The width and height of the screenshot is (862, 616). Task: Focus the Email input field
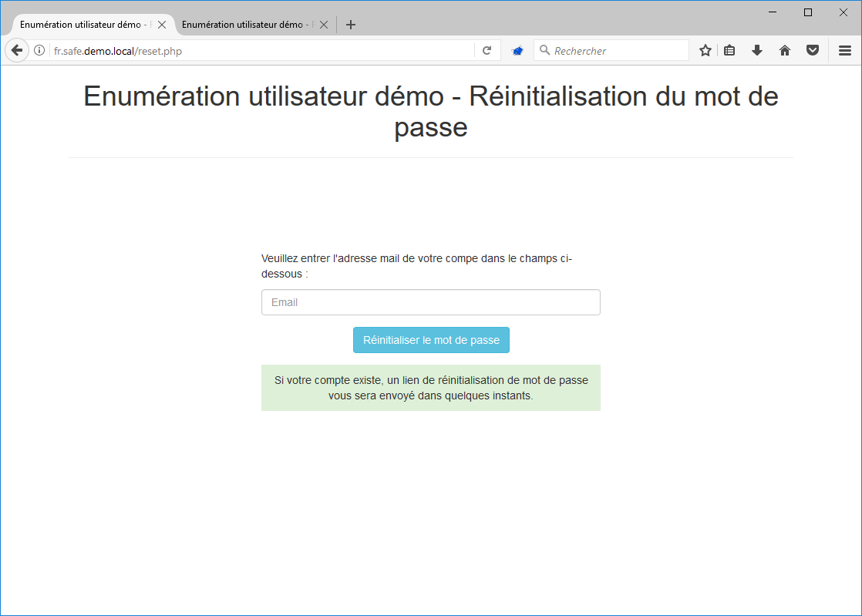tap(431, 301)
